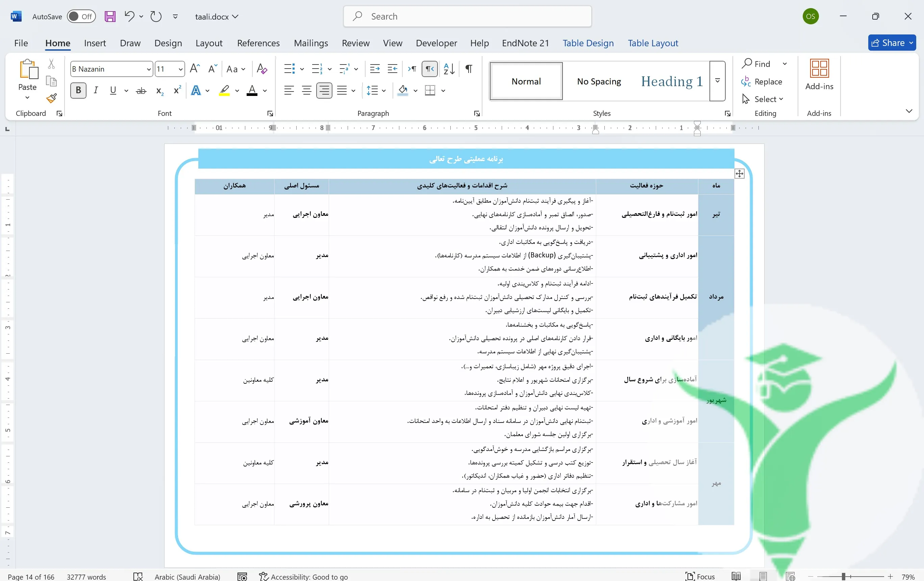The width and height of the screenshot is (924, 581).
Task: Open the Insert tab
Action: click(x=95, y=43)
